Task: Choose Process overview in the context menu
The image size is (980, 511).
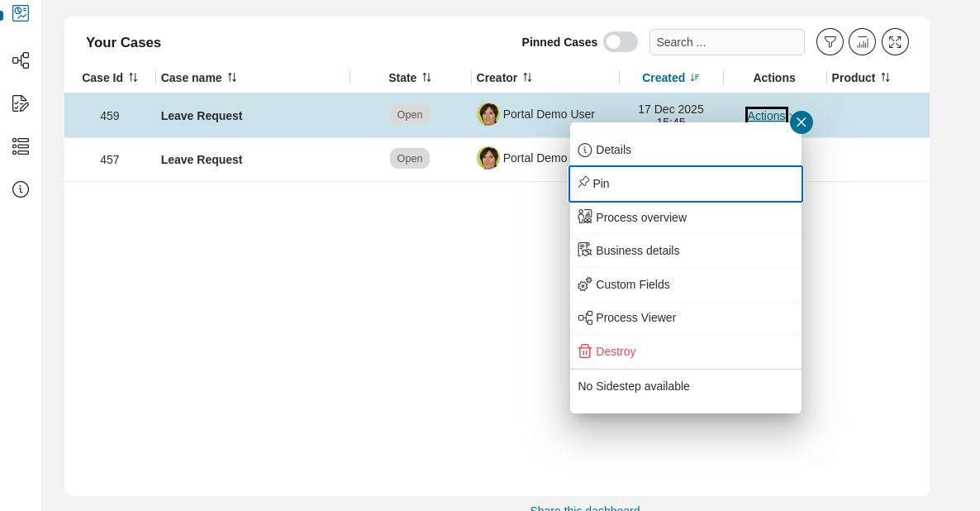Action: (x=642, y=217)
